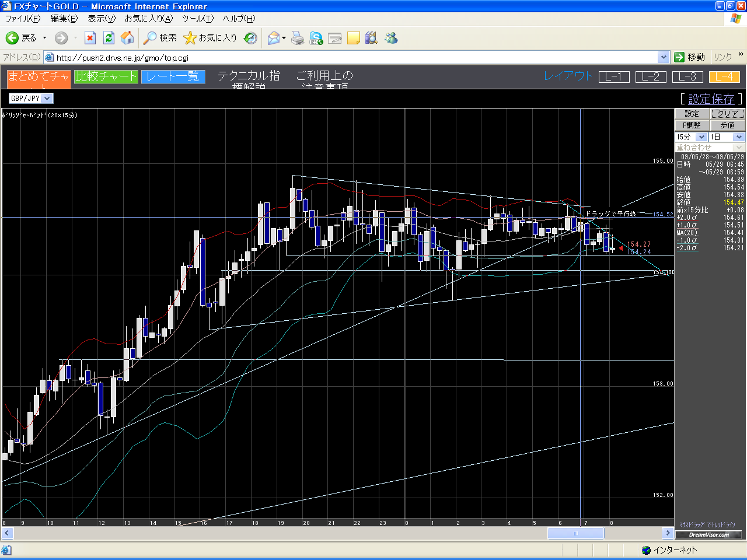Click the Windows flag logo

tap(736, 18)
